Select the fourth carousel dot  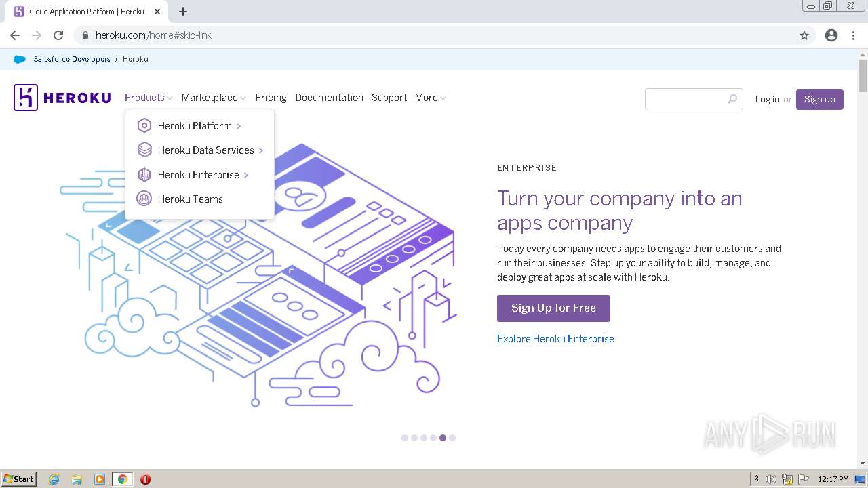click(433, 438)
